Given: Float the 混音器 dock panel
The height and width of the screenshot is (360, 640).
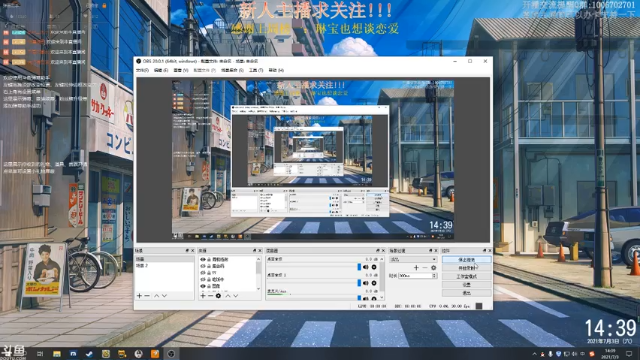Looking at the screenshot, I should click(378, 250).
